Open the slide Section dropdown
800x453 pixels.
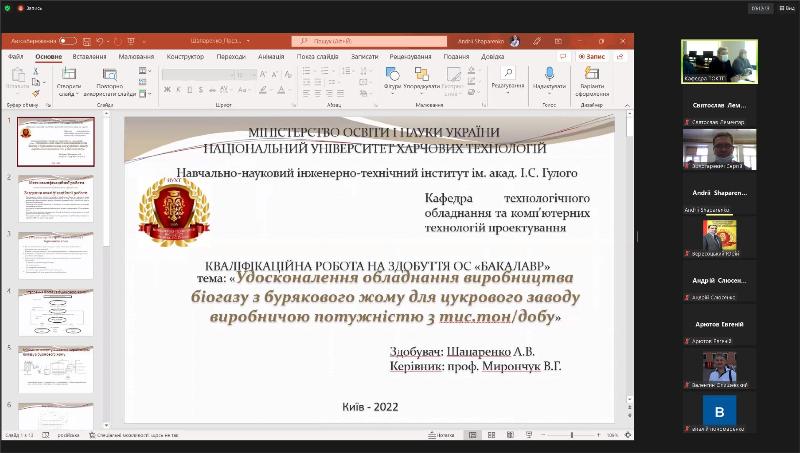[144, 93]
